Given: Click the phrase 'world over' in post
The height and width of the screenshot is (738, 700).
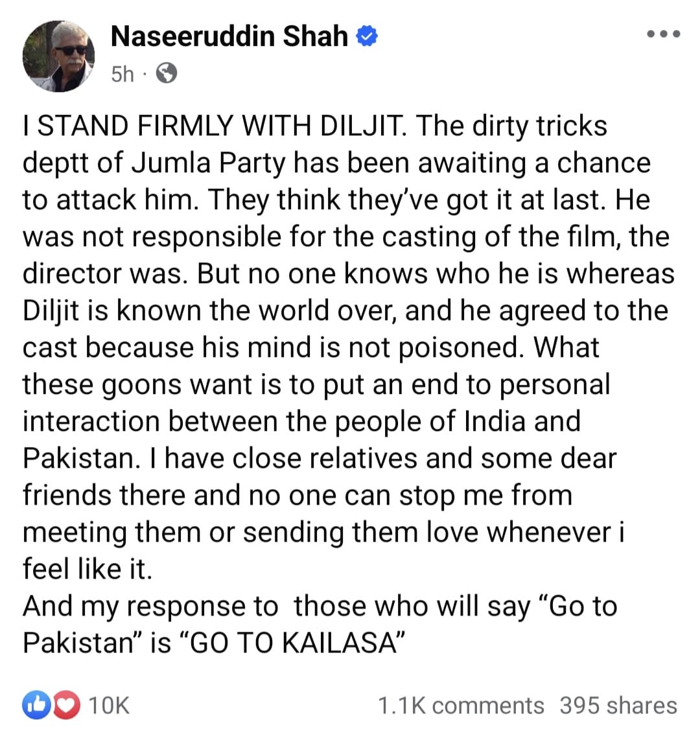Looking at the screenshot, I should click(327, 310).
